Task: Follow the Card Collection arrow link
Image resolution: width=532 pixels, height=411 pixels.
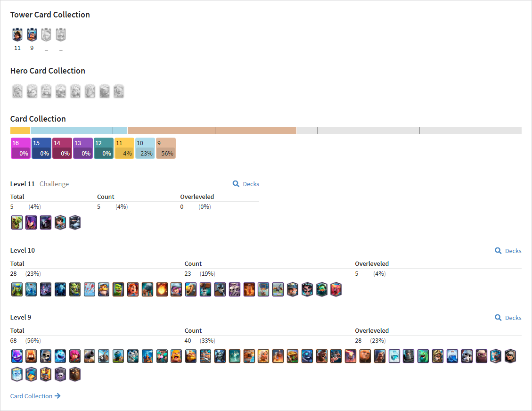Action: pos(35,396)
